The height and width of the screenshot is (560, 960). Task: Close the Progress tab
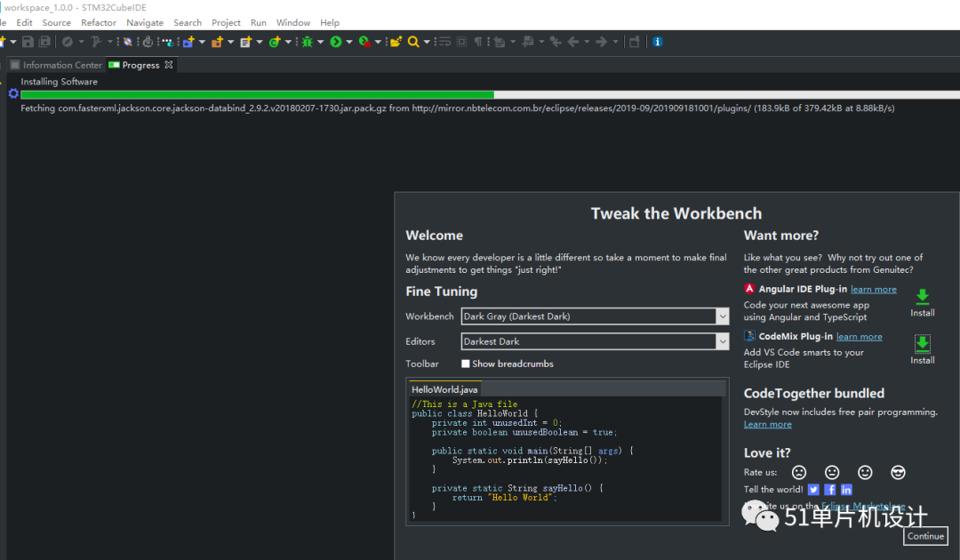[x=169, y=64]
